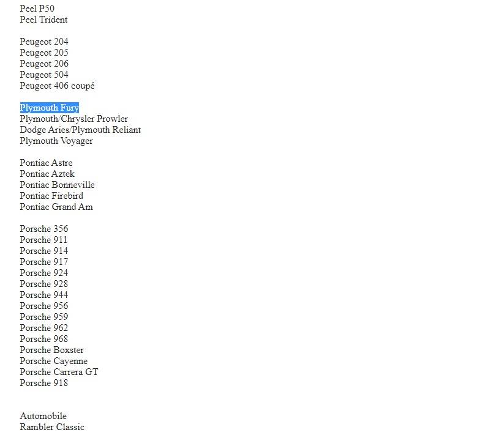This screenshot has width=504, height=438.
Task: Select Pontiac Grand Am text
Action: click(x=56, y=207)
